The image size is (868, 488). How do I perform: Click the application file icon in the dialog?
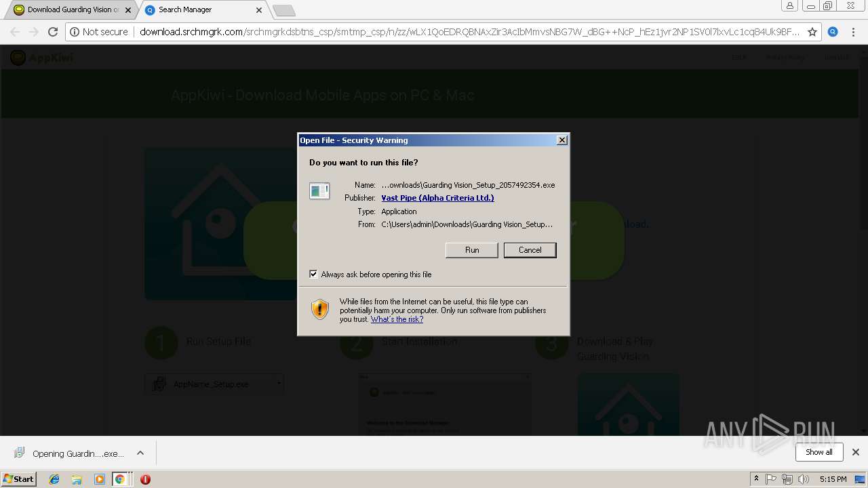click(x=319, y=191)
